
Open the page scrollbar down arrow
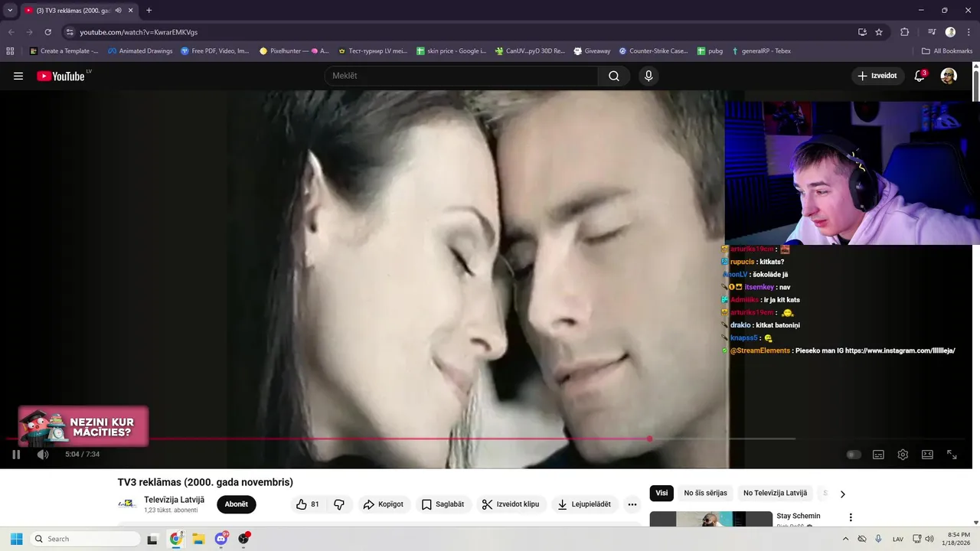point(975,523)
